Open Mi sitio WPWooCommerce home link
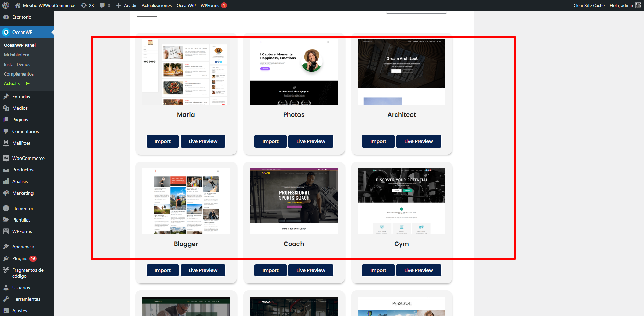The height and width of the screenshot is (316, 644). tap(45, 5)
